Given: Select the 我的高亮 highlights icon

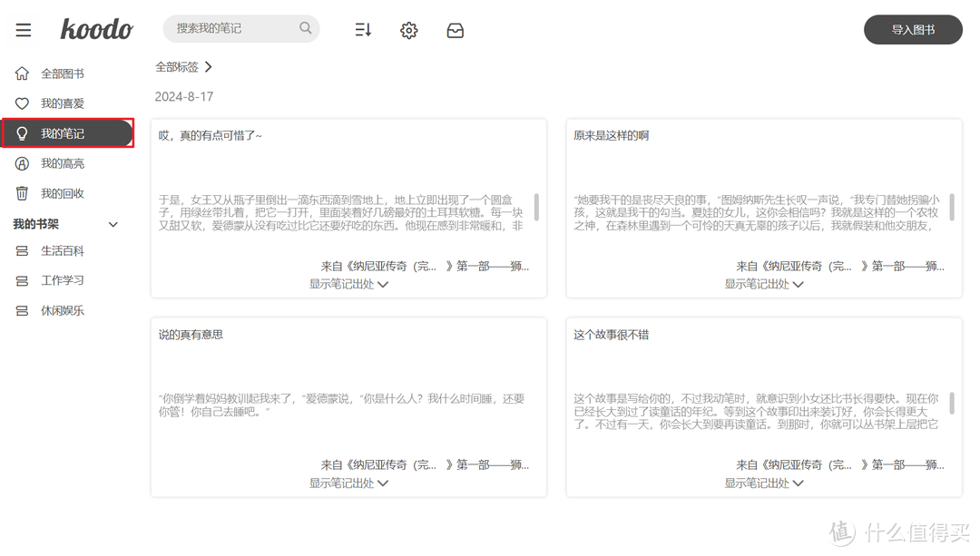Looking at the screenshot, I should (20, 163).
